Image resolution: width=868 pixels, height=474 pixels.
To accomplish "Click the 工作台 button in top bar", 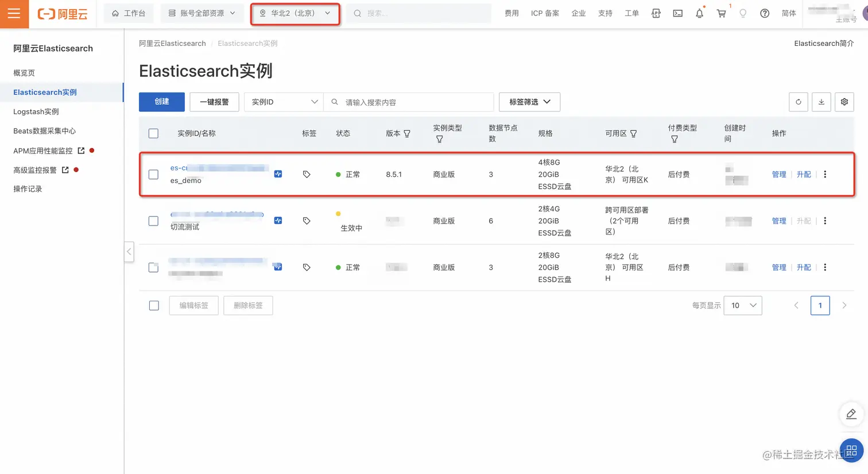I will [129, 13].
